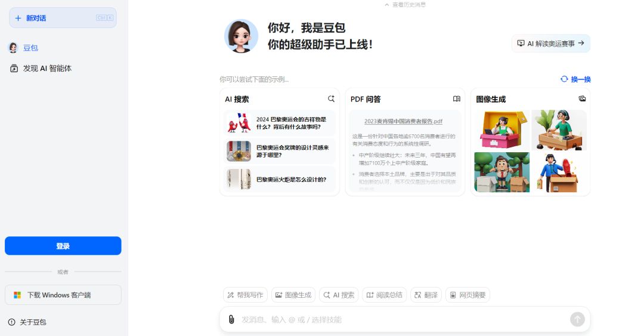644x336 pixels.
Task: Open the question about 巴黎奥运会奖牌的设计灵感
Action: click(x=280, y=151)
